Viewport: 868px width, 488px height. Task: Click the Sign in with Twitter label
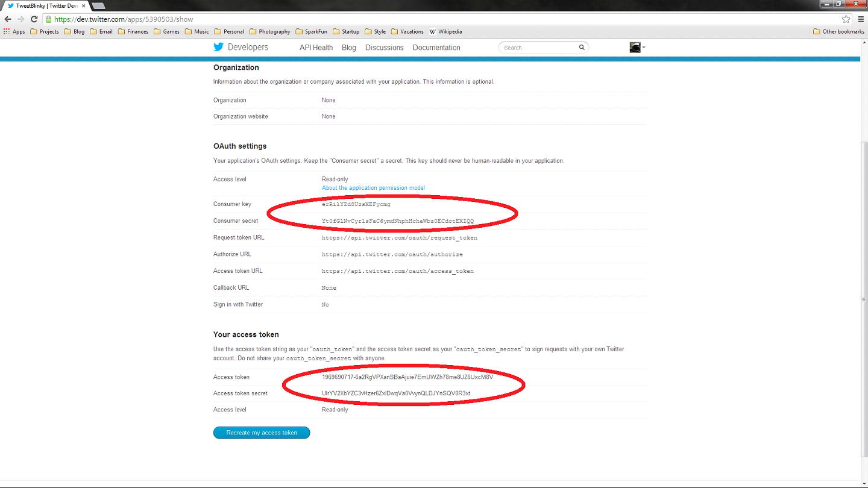pyautogui.click(x=238, y=304)
